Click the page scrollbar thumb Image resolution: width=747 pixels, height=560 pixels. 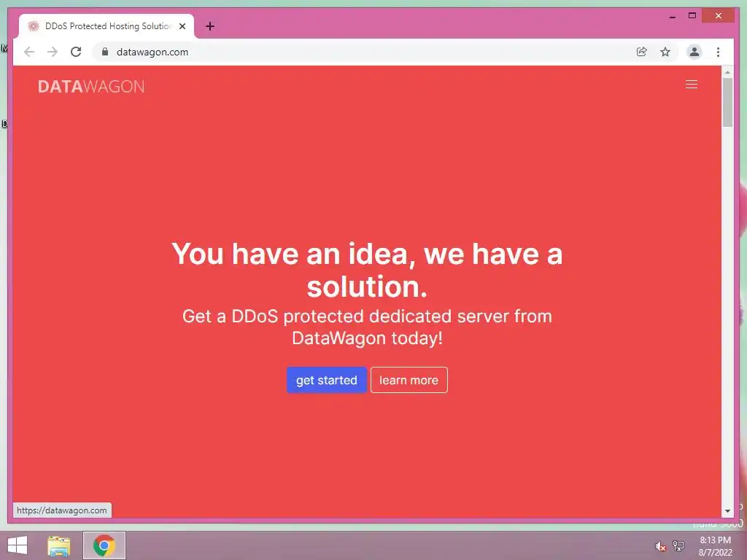(x=727, y=102)
